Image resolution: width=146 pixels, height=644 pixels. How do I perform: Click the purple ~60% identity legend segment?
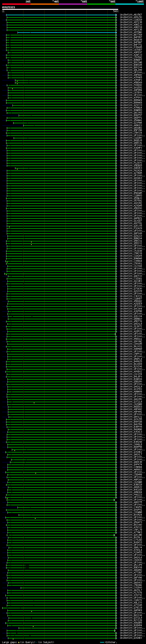[73, 4]
